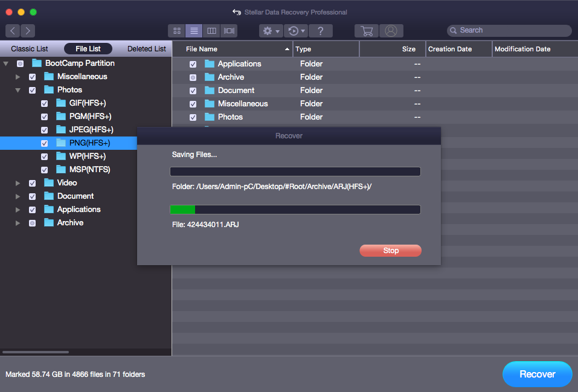Sort by File Name column header
Image resolution: width=578 pixels, height=392 pixels.
coord(233,49)
